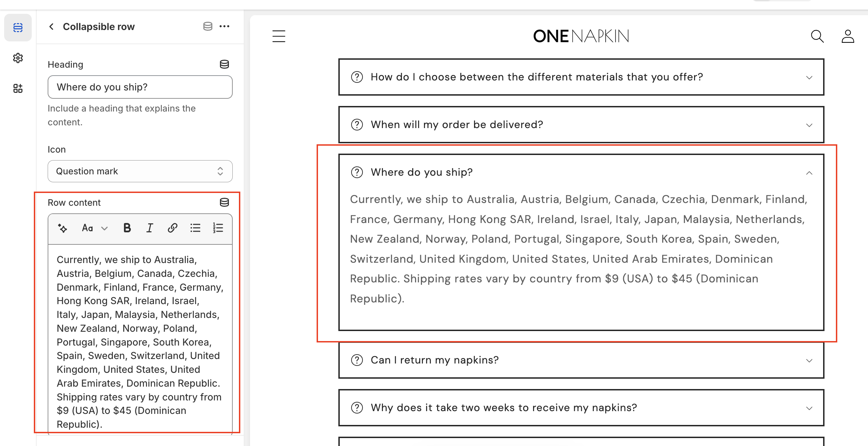The height and width of the screenshot is (446, 868).
Task: Open theme settings gear icon
Action: tap(18, 58)
